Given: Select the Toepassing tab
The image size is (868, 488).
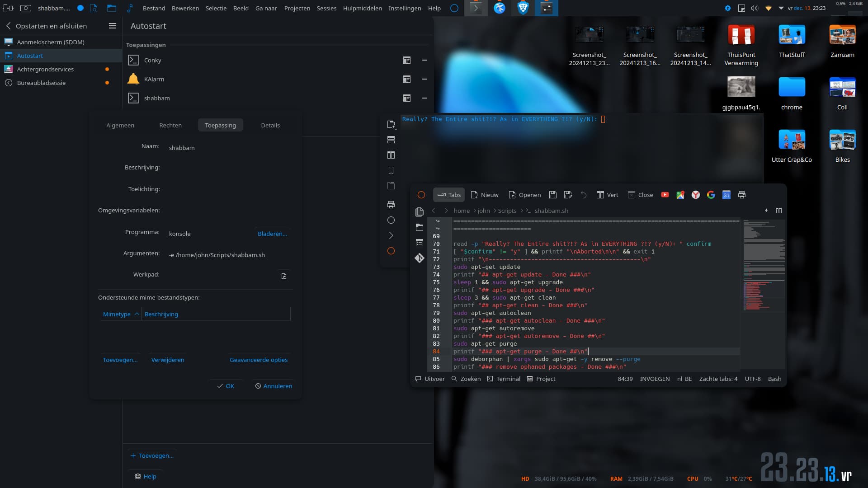Looking at the screenshot, I should 220,125.
